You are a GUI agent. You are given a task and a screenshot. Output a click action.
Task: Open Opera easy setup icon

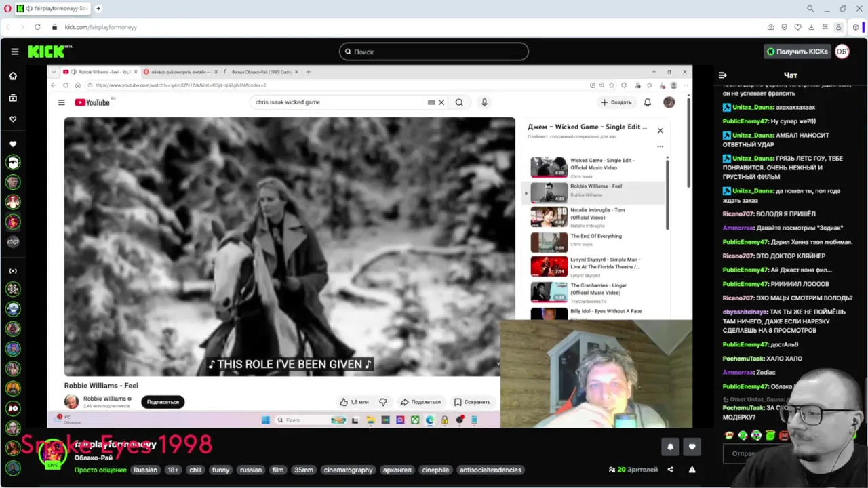click(825, 27)
